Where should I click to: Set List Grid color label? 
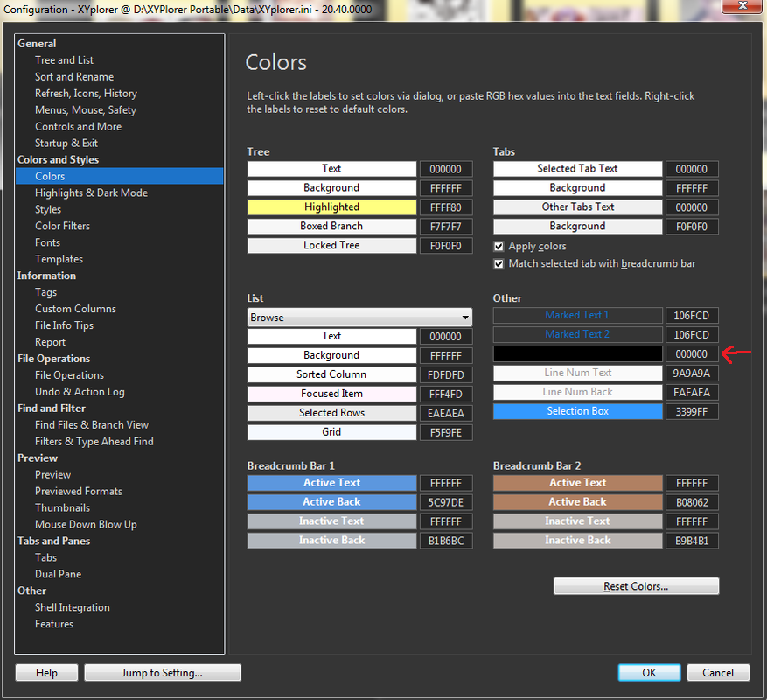(x=331, y=432)
